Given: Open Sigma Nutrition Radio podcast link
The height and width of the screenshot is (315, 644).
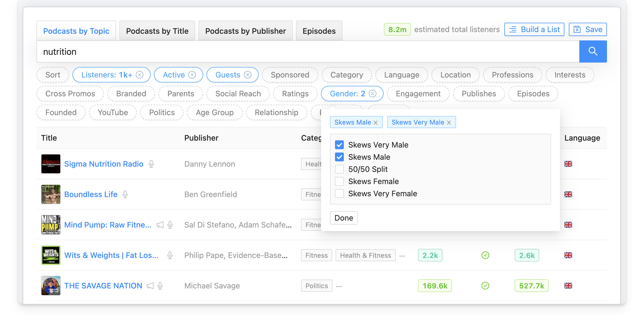Looking at the screenshot, I should pyautogui.click(x=104, y=164).
